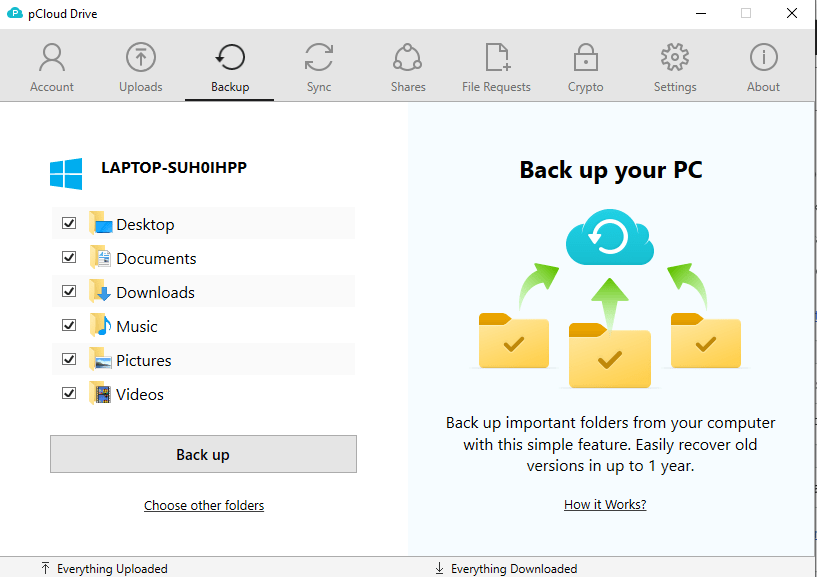Click the Videos folder label
Viewport: 817px width, 577px height.
140,394
